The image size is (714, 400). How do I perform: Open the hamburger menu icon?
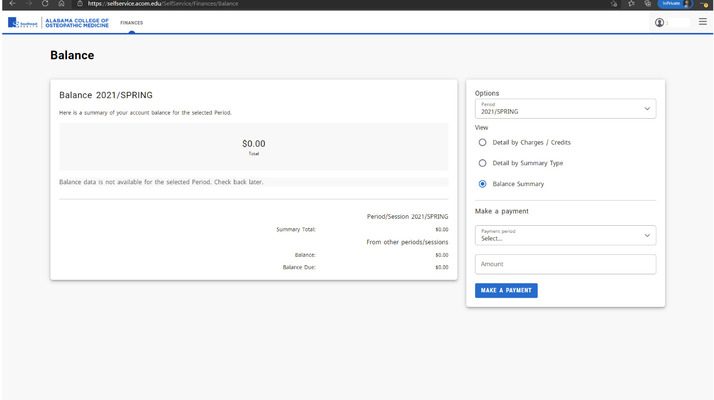(x=702, y=22)
